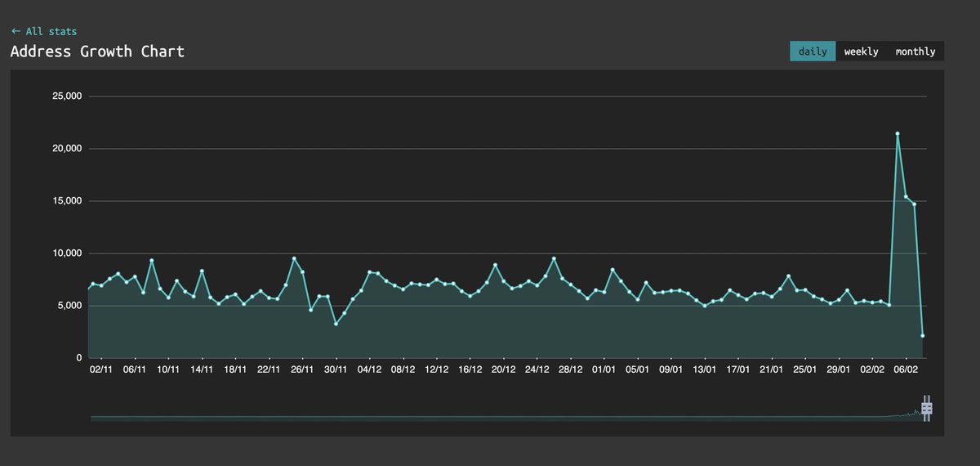Click the 25/01 date label

pyautogui.click(x=805, y=370)
